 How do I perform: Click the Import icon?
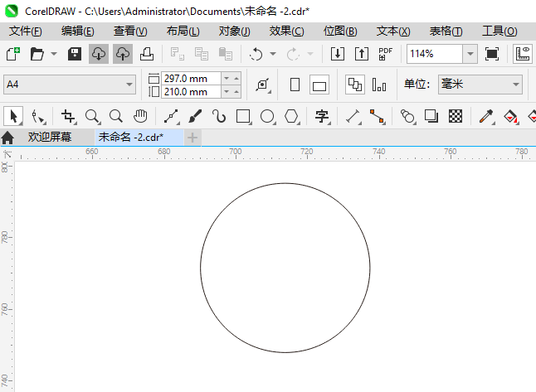point(338,54)
